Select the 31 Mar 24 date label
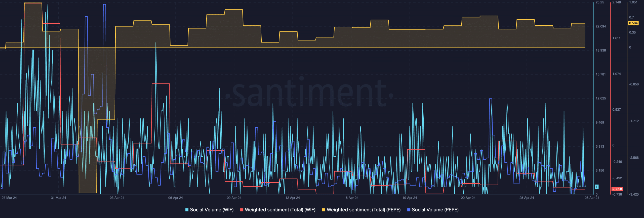The width and height of the screenshot is (644, 218). tap(58, 198)
